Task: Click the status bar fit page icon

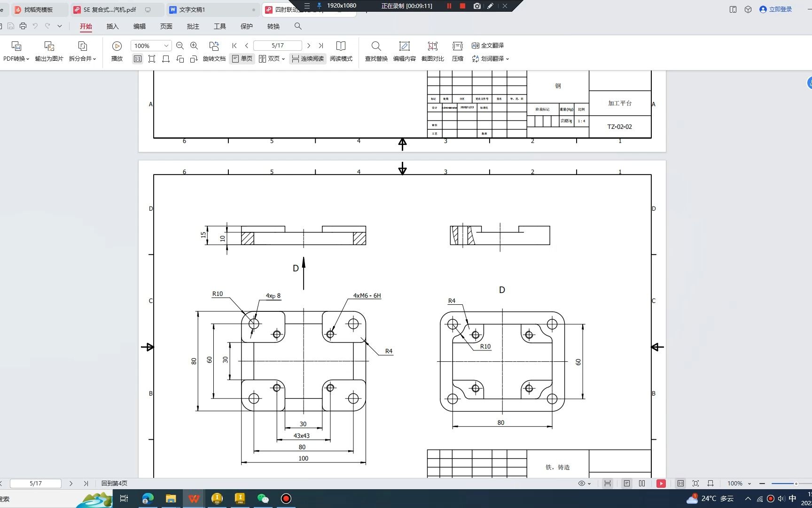Action: coord(696,484)
